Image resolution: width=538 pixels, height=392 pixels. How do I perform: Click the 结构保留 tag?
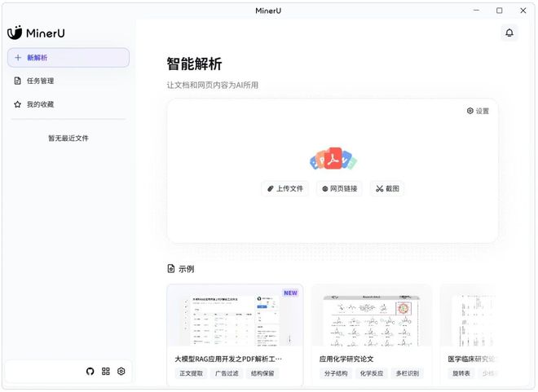[x=262, y=373]
